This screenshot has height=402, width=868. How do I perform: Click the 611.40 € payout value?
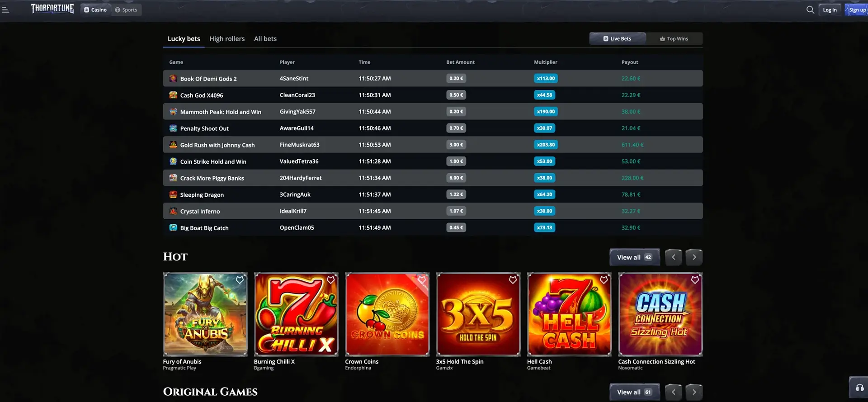click(632, 145)
